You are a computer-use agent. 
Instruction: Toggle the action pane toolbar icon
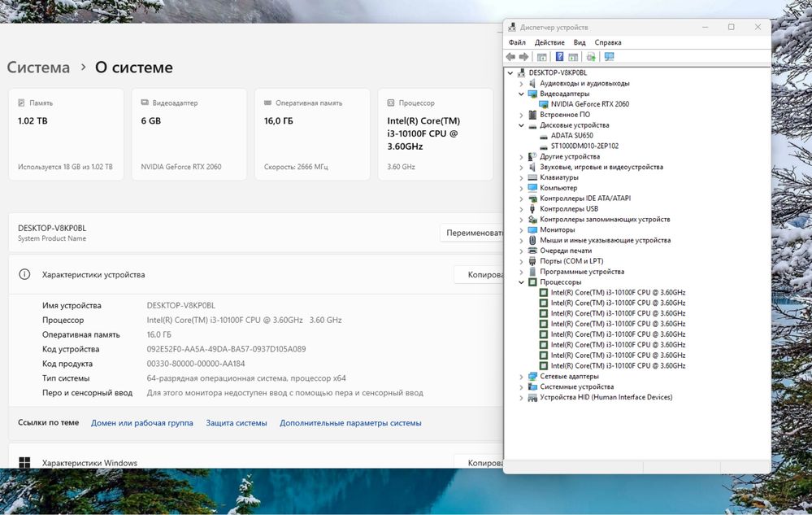pyautogui.click(x=573, y=56)
